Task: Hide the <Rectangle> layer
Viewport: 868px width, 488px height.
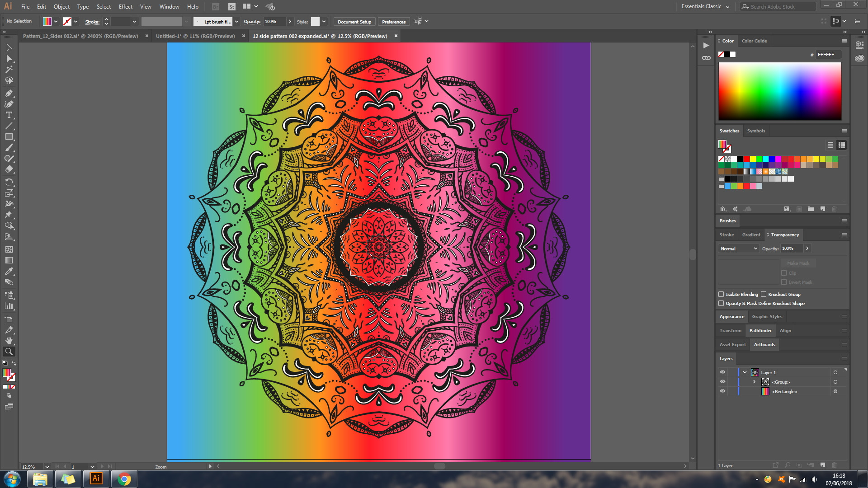Action: [722, 391]
